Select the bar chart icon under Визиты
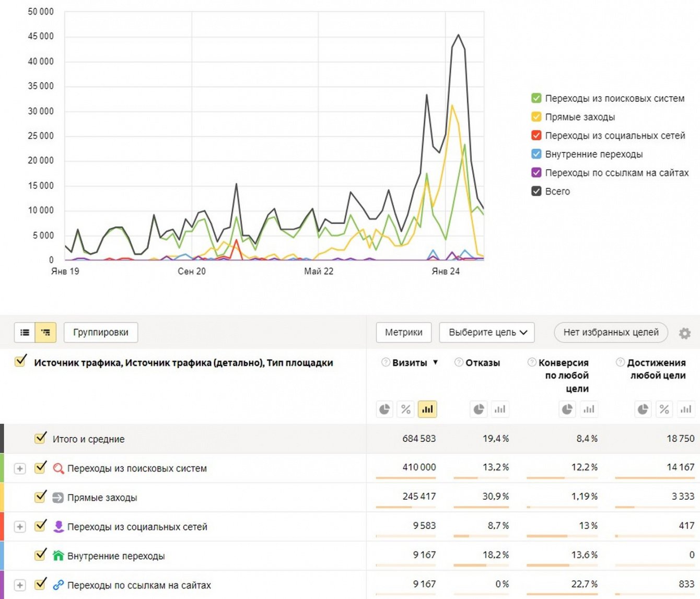This screenshot has width=700, height=599. (427, 409)
